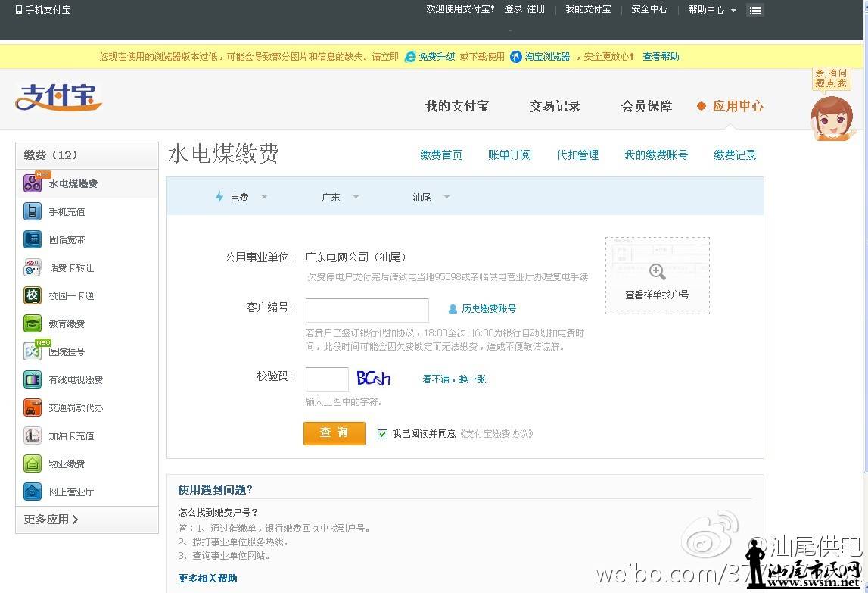The image size is (868, 593).
Task: Open the 广东 province dropdown
Action: [340, 197]
